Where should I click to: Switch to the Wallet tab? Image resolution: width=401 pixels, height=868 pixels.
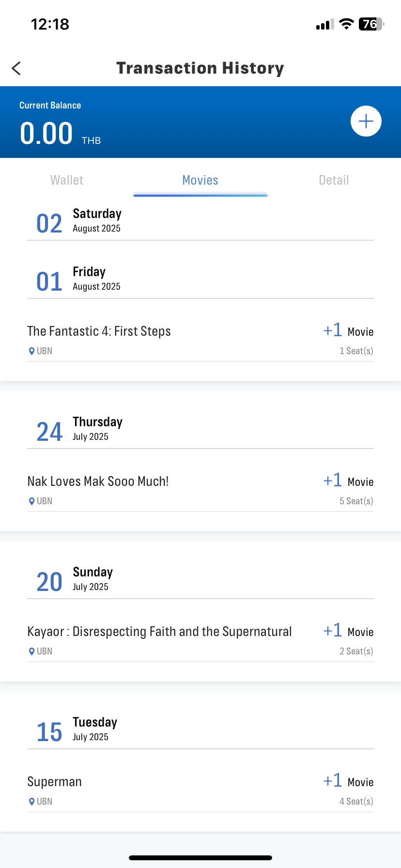click(x=67, y=180)
